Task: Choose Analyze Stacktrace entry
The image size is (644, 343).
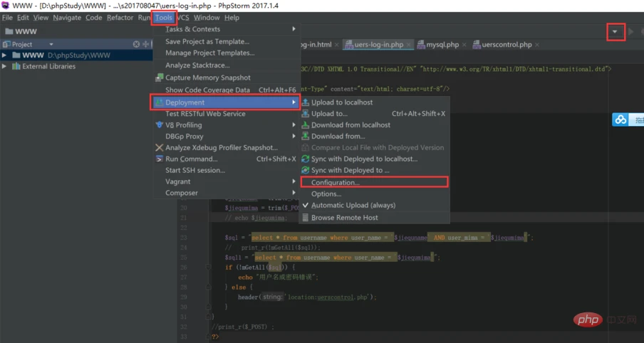Action: coord(226,65)
